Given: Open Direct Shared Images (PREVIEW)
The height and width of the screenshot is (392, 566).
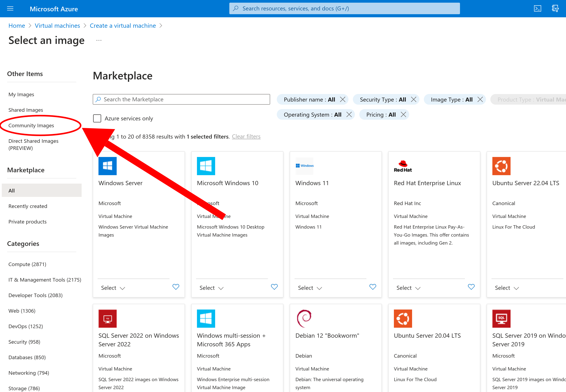Looking at the screenshot, I should (33, 144).
